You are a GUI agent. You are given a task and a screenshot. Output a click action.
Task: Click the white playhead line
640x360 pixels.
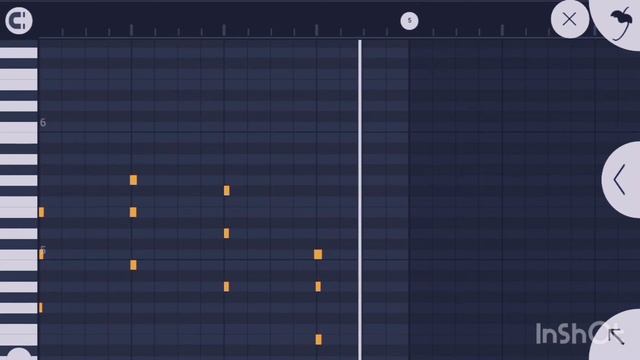(360, 200)
